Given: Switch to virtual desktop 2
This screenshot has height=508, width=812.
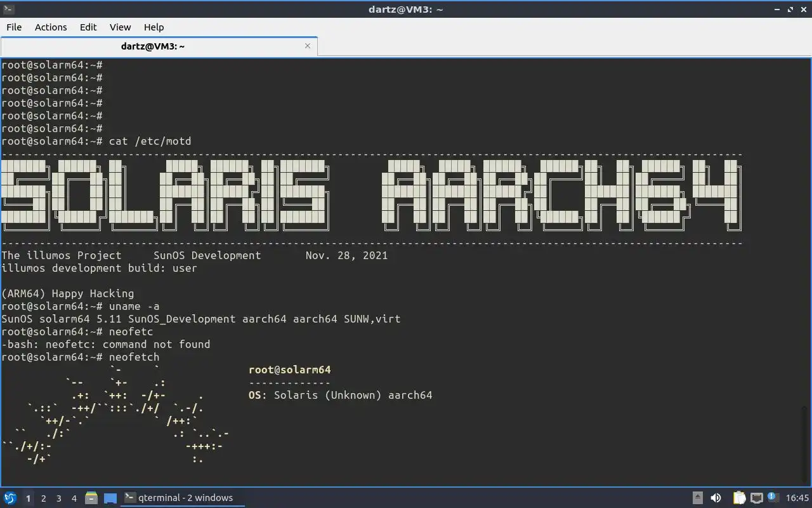Looking at the screenshot, I should tap(43, 498).
